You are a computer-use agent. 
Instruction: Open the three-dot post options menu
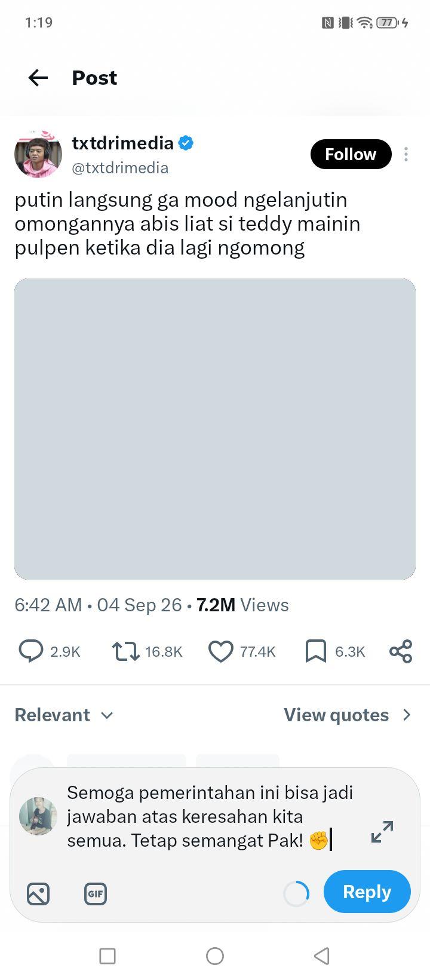click(x=406, y=154)
